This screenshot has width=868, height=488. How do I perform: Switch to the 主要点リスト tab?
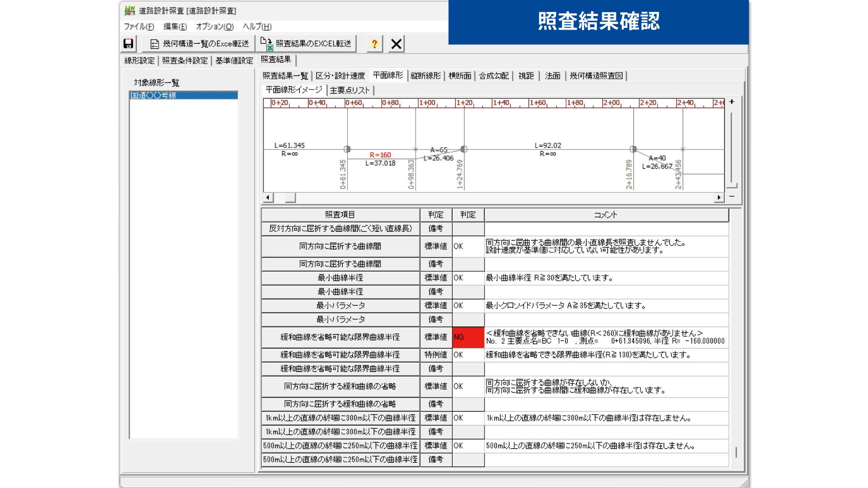pyautogui.click(x=349, y=90)
